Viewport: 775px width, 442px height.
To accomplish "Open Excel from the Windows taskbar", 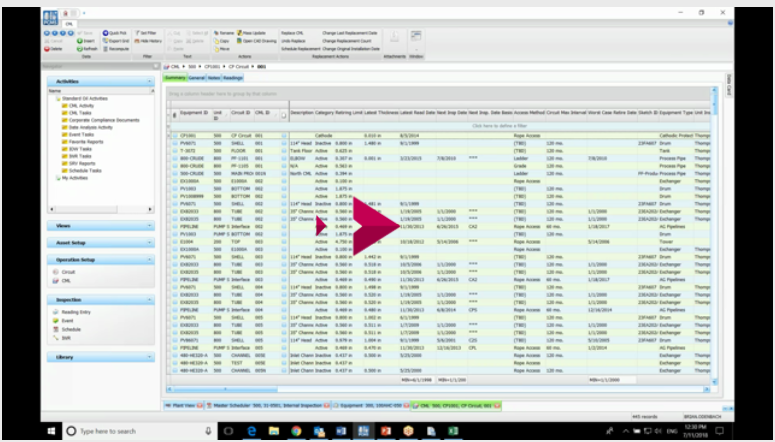I will coord(453,431).
